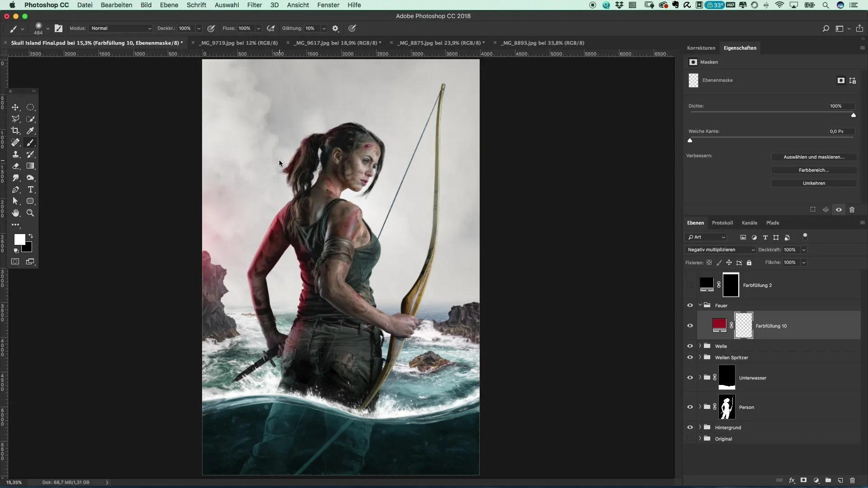The image size is (868, 488).
Task: Switch to the Kanäle tab
Action: tap(749, 223)
